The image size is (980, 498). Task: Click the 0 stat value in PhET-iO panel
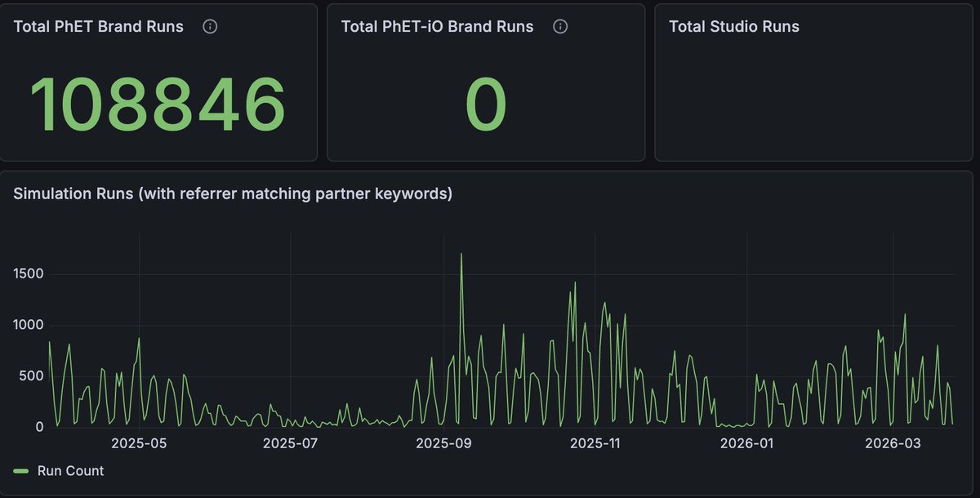pyautogui.click(x=486, y=104)
